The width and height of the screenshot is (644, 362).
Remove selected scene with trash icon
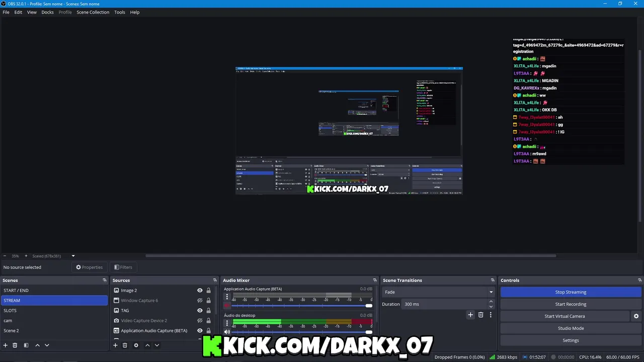click(x=15, y=345)
